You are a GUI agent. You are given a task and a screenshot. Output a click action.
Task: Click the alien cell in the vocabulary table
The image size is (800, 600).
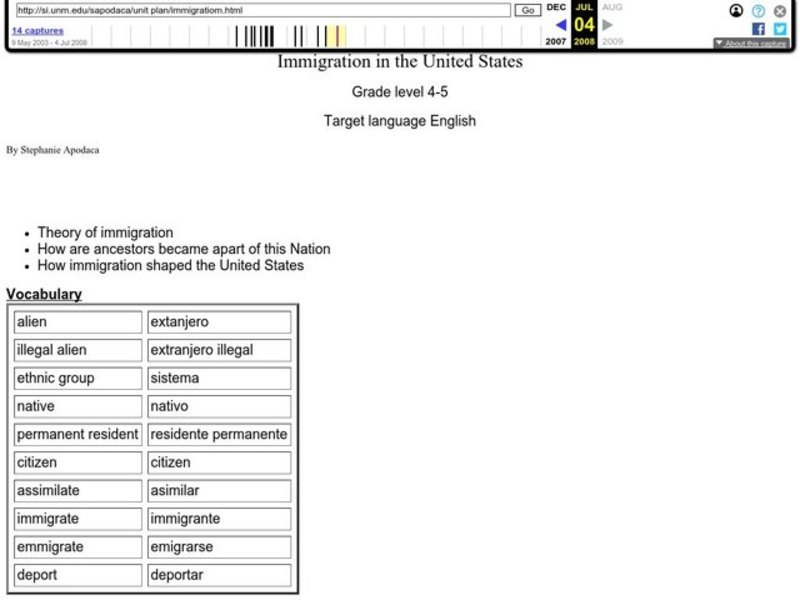[77, 321]
